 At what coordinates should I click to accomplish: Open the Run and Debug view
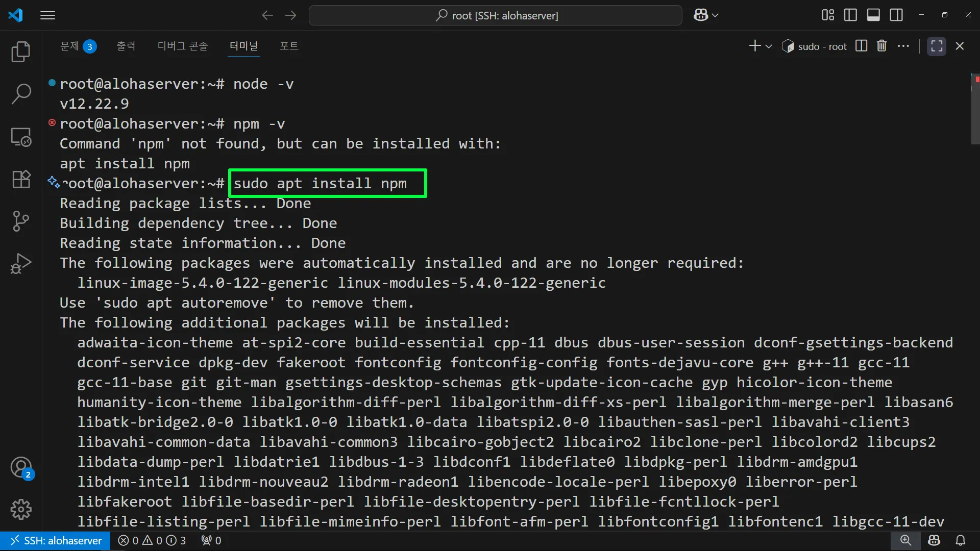coord(21,263)
